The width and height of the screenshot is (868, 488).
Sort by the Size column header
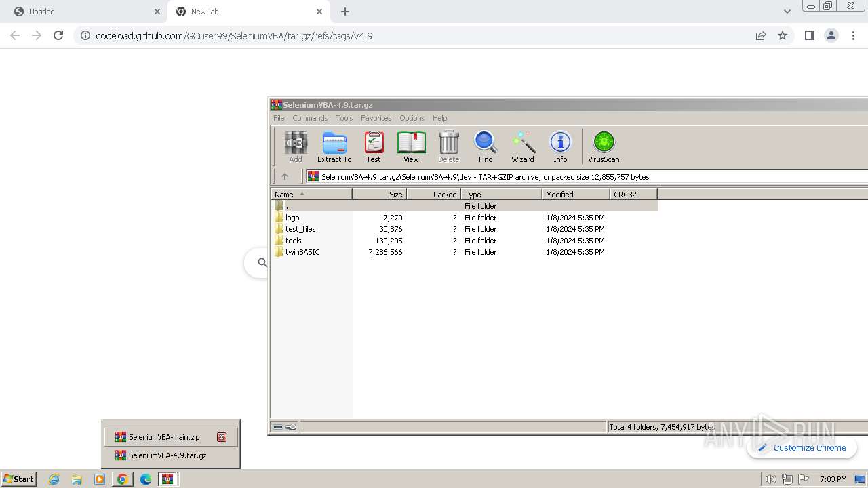coord(379,194)
